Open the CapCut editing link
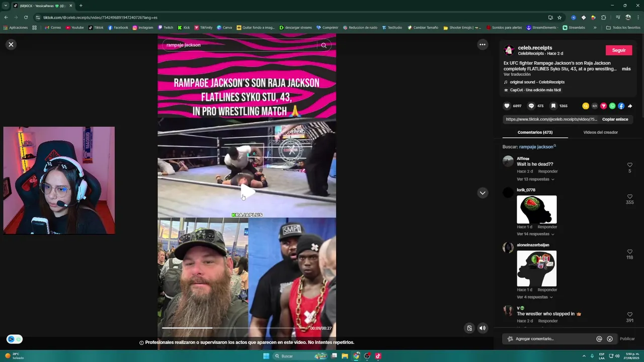This screenshot has height=362, width=644. coord(535,90)
